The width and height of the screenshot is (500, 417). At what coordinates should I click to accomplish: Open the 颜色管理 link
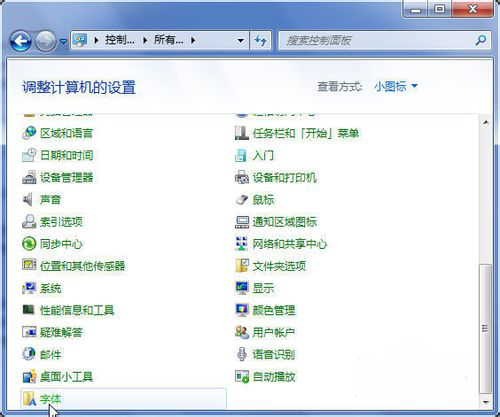click(x=274, y=310)
